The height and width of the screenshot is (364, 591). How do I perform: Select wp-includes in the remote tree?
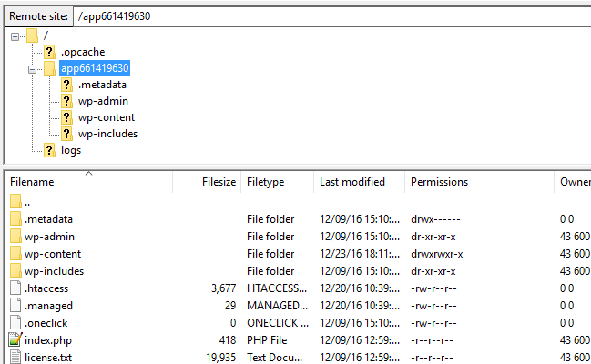107,134
